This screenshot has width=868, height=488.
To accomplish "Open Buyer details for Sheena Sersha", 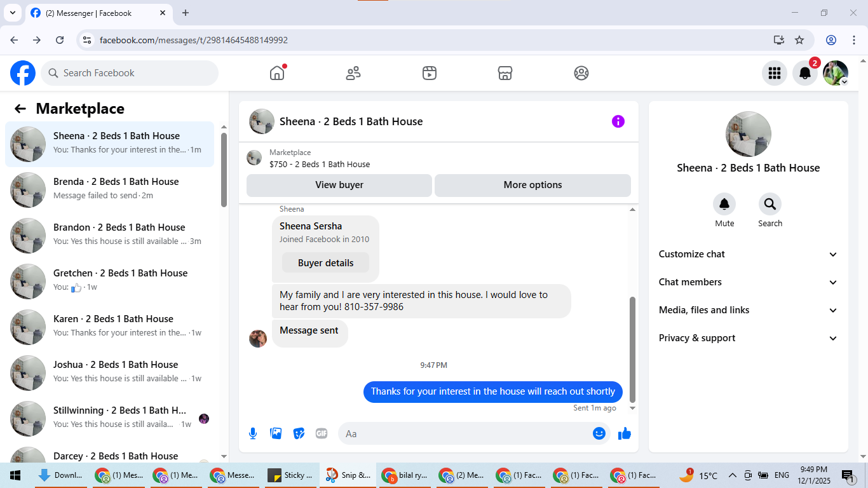I will 325,263.
